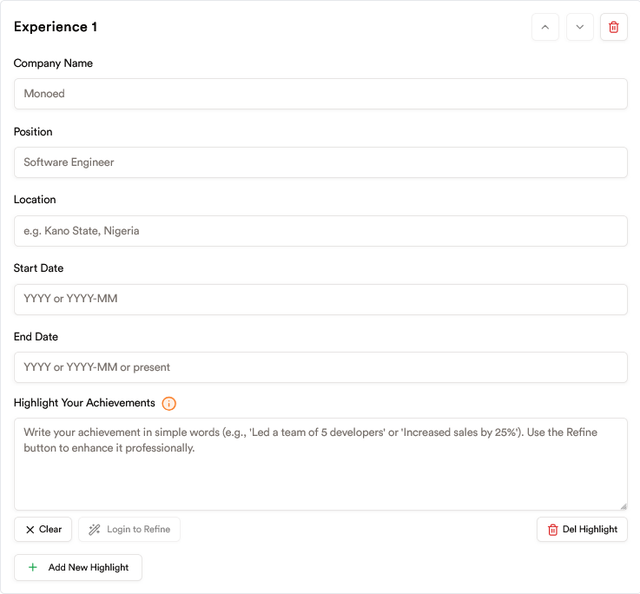This screenshot has height=594, width=640.
Task: Click the Clear button
Action: tap(43, 529)
